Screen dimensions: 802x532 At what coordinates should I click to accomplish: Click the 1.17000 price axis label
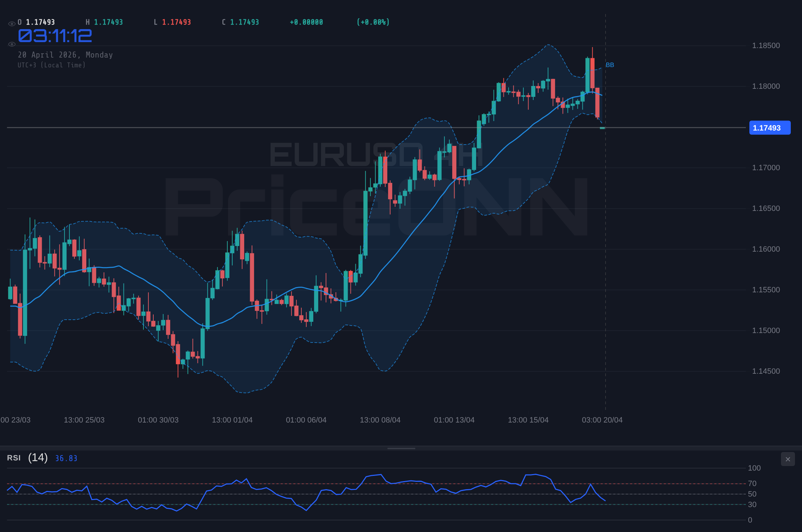[766, 168]
